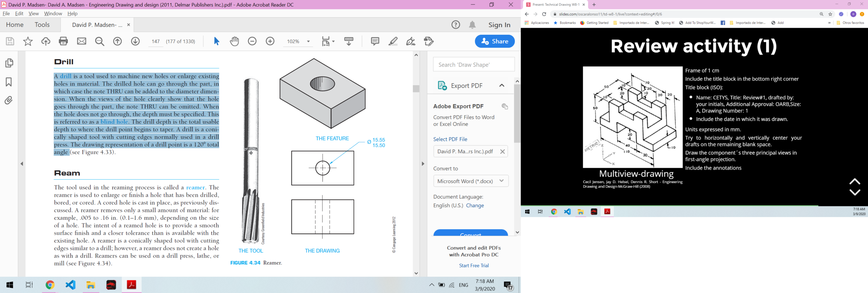Click the sign document pen icon
Viewport: 868px width, 293px height.
tap(411, 41)
